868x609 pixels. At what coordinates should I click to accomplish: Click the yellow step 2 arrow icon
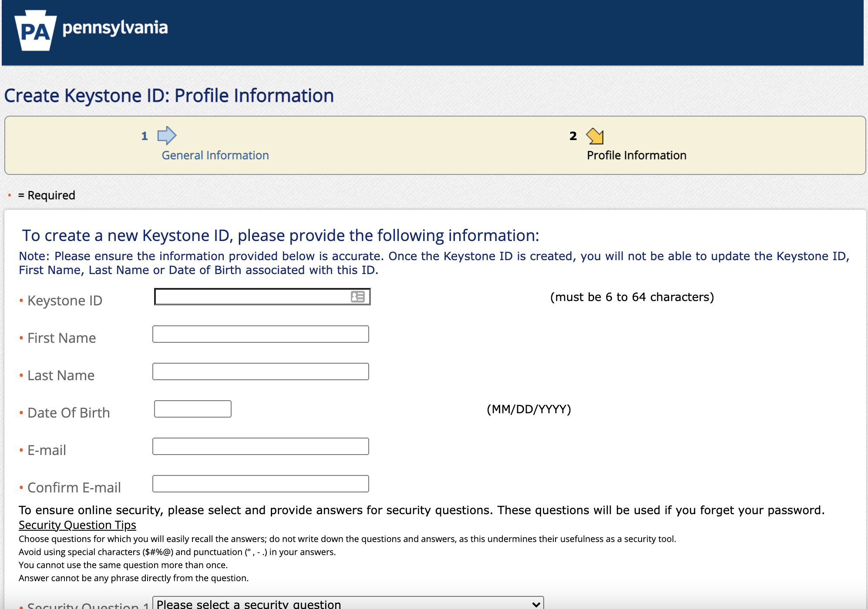point(595,136)
